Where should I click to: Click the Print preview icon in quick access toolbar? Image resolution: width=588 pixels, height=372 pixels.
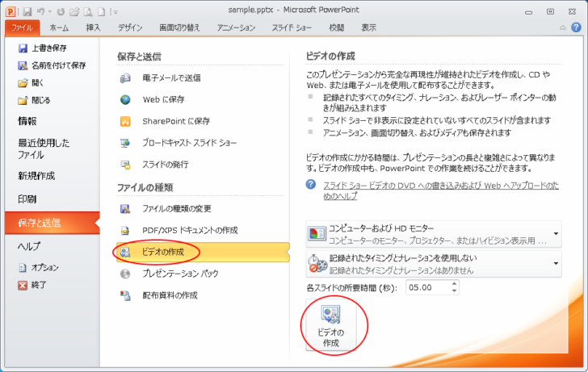[88, 12]
